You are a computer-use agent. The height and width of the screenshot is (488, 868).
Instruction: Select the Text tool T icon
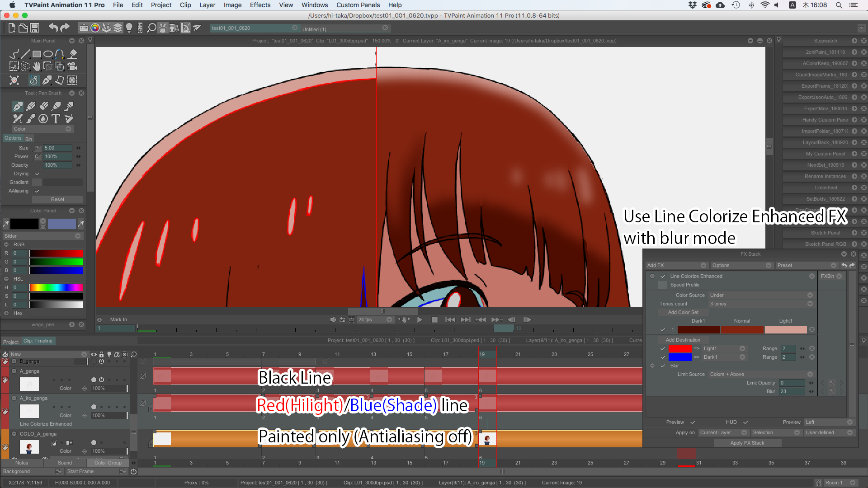pos(56,119)
